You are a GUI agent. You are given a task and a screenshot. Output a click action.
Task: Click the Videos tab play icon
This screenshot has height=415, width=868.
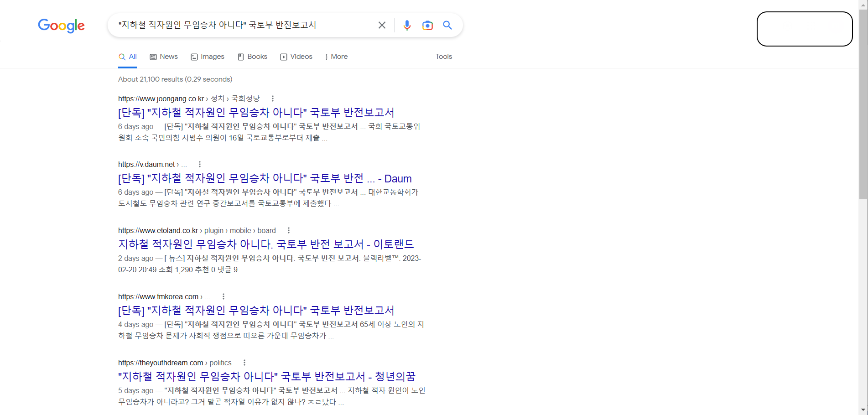click(284, 57)
